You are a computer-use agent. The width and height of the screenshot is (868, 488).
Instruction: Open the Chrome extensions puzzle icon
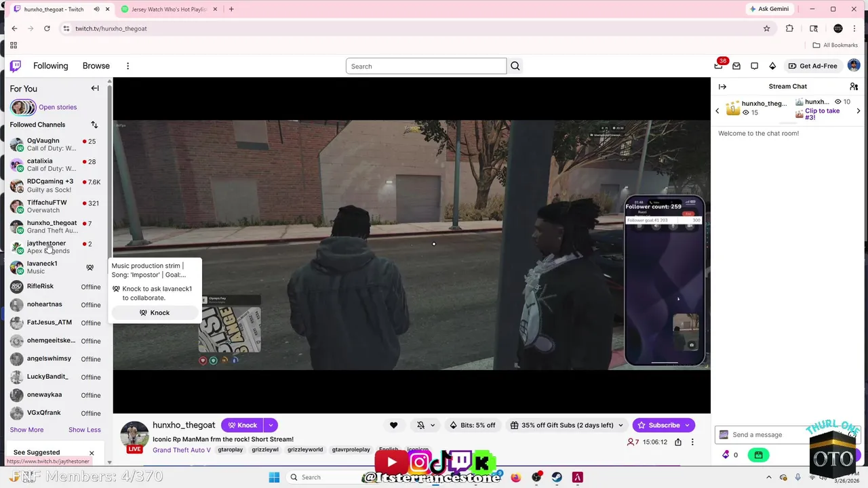(x=789, y=28)
